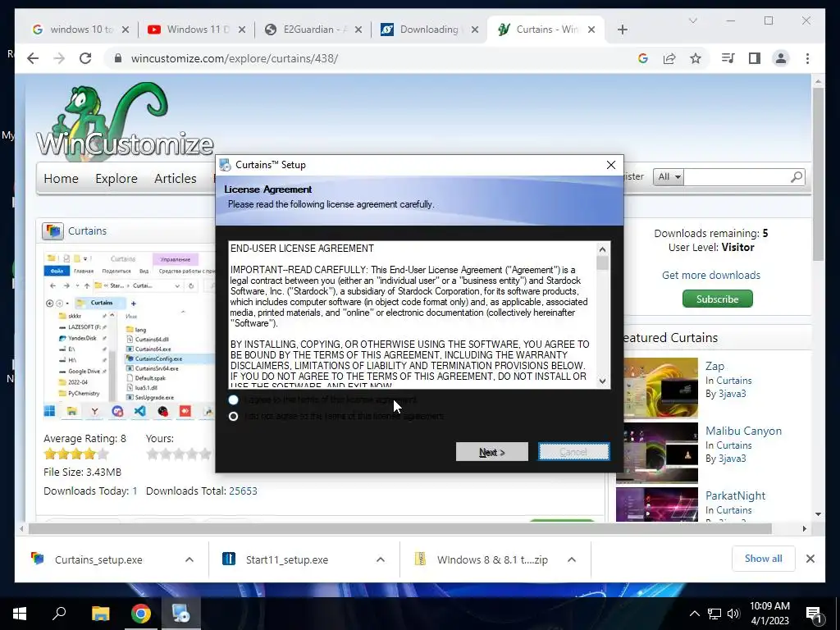Click license text scrollbar down arrow
This screenshot has height=630, width=840.
click(x=603, y=381)
